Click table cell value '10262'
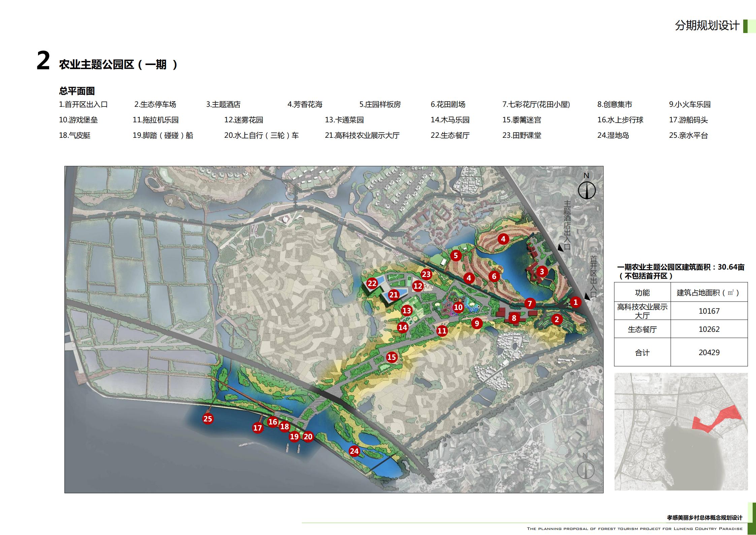This screenshot has width=756, height=535. pyautogui.click(x=709, y=329)
